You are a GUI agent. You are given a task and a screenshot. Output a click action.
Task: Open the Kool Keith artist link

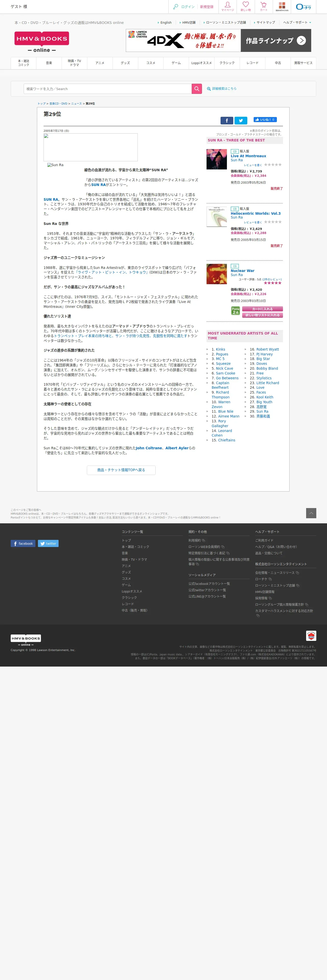click(265, 397)
